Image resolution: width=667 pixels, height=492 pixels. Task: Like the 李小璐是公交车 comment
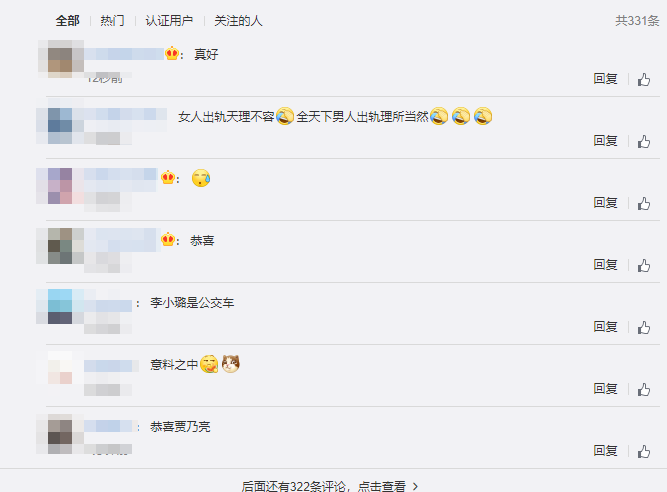(x=644, y=327)
